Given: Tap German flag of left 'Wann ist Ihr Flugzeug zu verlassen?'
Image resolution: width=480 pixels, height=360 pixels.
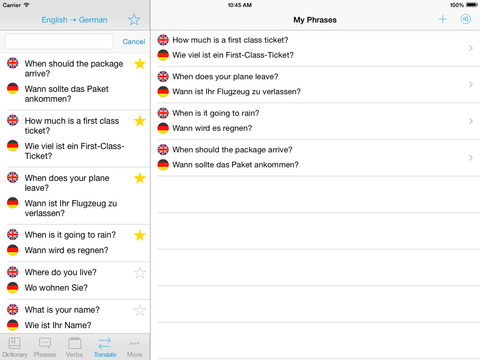Looking at the screenshot, I should point(13,203).
